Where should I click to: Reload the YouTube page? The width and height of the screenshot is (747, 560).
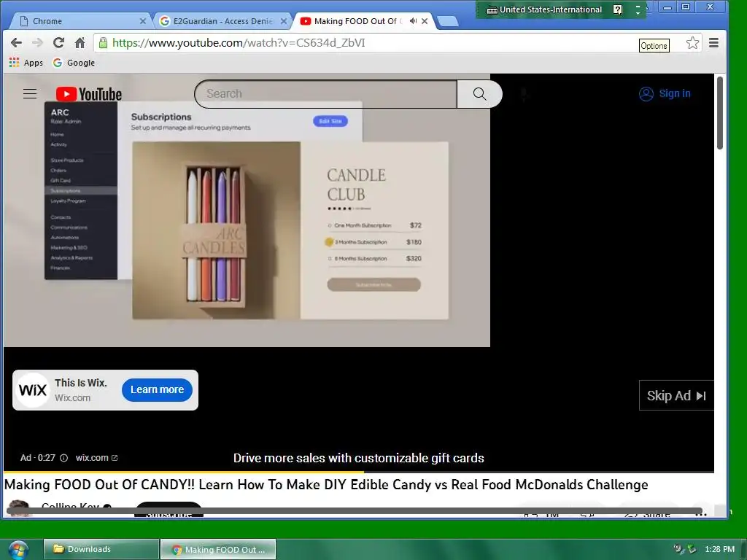[58, 43]
